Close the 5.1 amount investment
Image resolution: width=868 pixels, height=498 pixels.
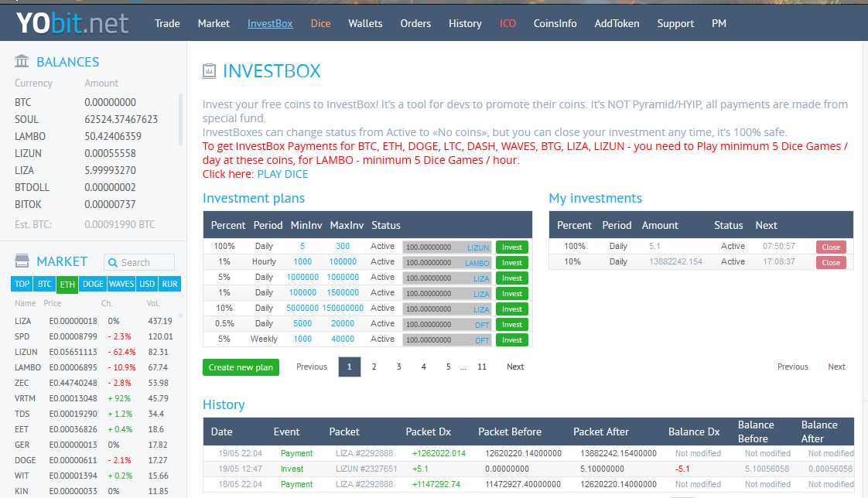coord(831,247)
